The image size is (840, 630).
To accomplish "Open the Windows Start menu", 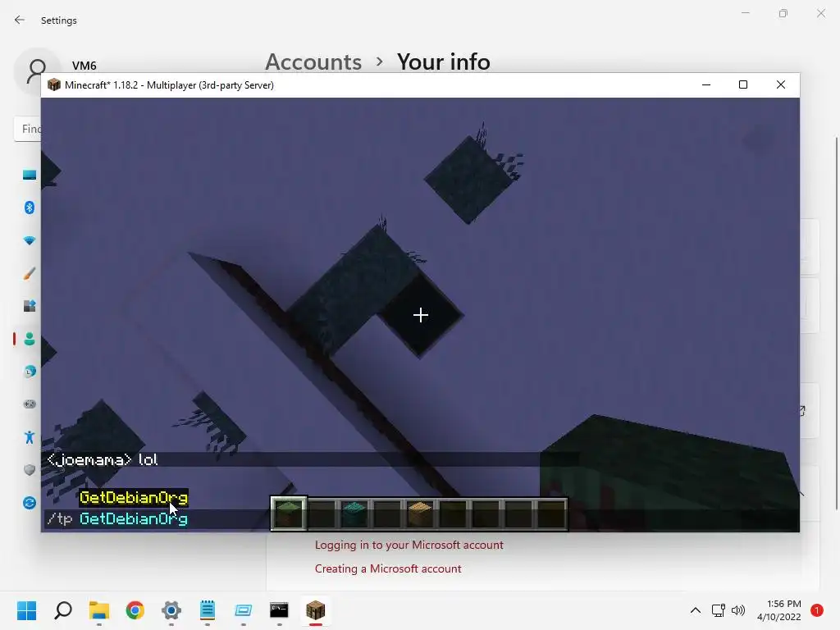I will [26, 610].
